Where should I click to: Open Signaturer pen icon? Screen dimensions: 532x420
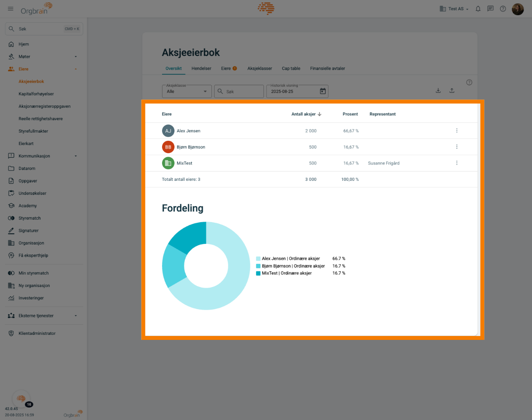(x=11, y=231)
